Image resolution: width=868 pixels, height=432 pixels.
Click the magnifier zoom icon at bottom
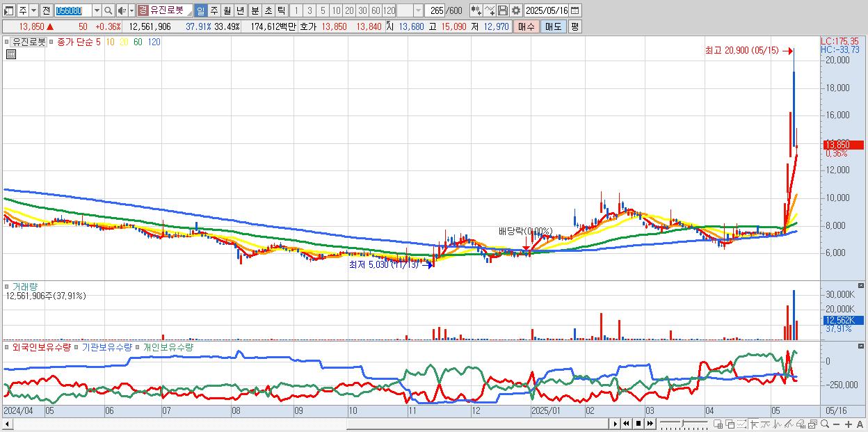click(x=824, y=424)
